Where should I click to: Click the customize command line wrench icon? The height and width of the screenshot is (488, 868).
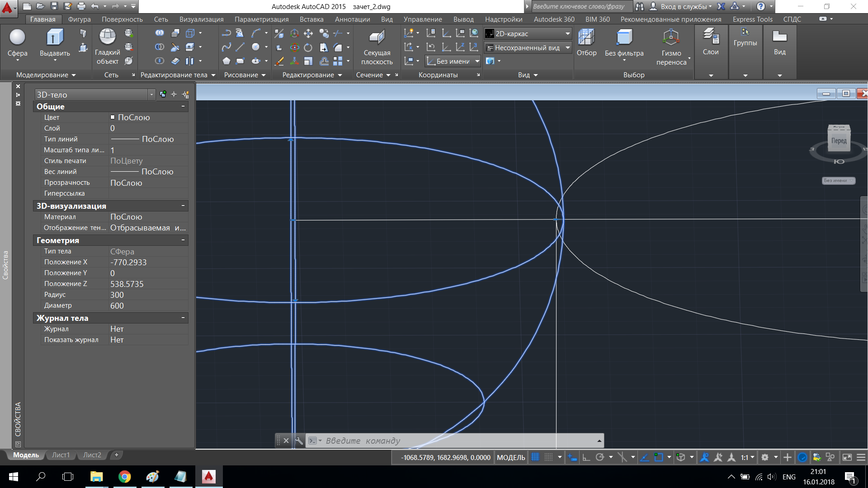click(x=298, y=441)
